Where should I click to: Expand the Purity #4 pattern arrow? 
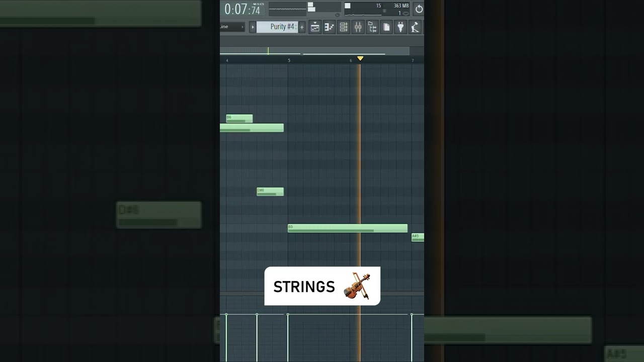[x=253, y=27]
